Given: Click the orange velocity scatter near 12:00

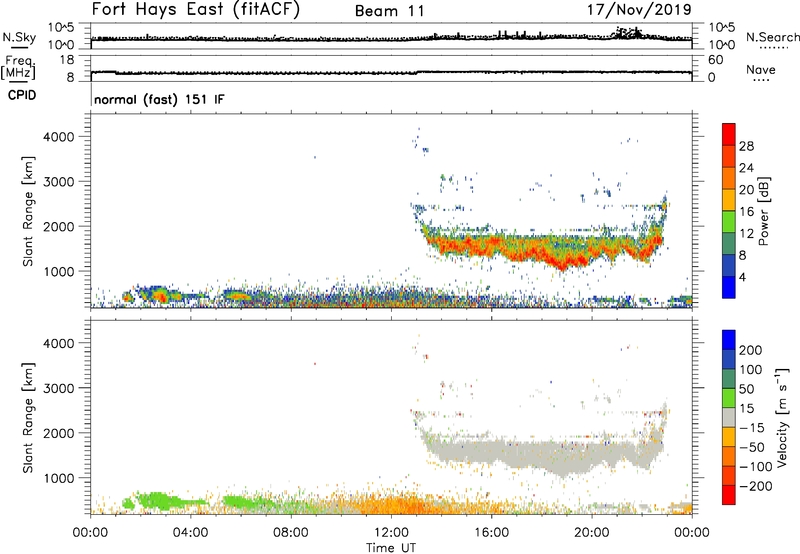Looking at the screenshot, I should [398, 505].
